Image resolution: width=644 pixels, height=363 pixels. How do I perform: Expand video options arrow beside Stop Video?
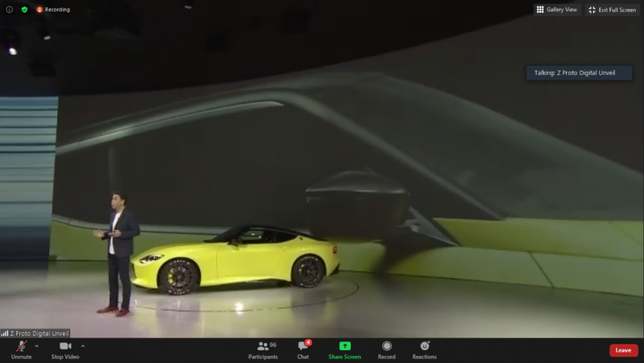click(83, 346)
